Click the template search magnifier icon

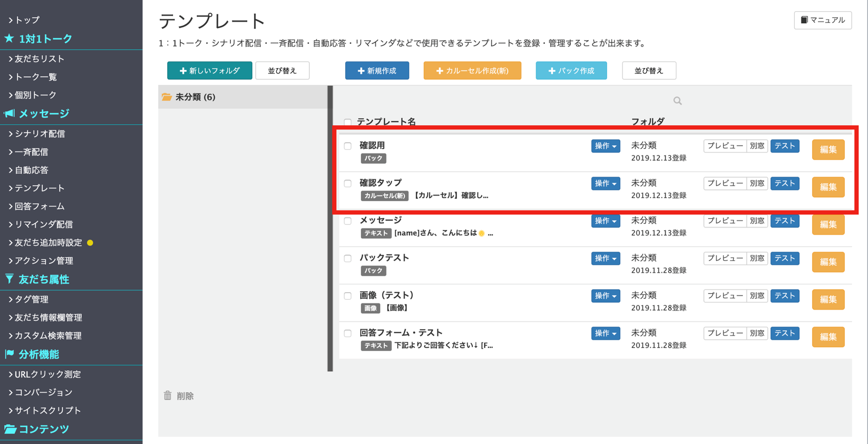[678, 101]
